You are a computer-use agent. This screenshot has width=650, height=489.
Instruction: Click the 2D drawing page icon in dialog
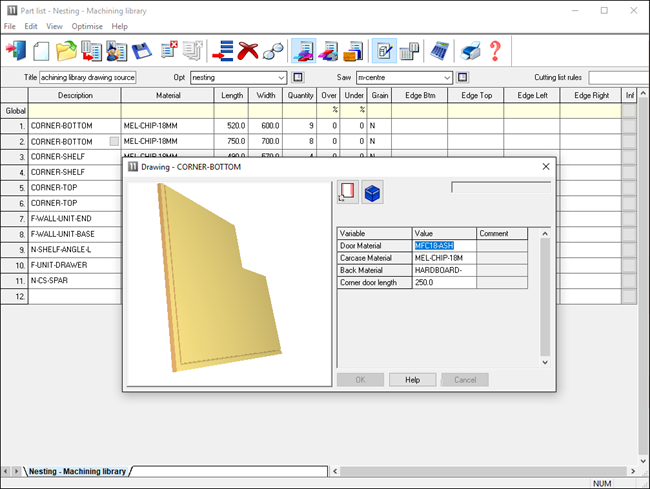tap(348, 193)
